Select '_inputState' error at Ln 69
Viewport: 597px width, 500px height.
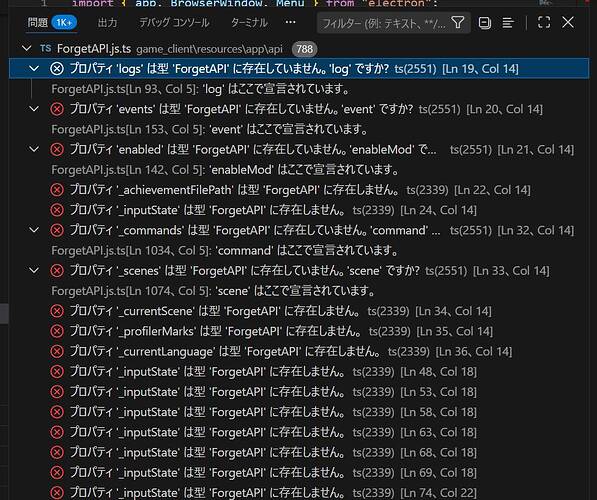299,472
